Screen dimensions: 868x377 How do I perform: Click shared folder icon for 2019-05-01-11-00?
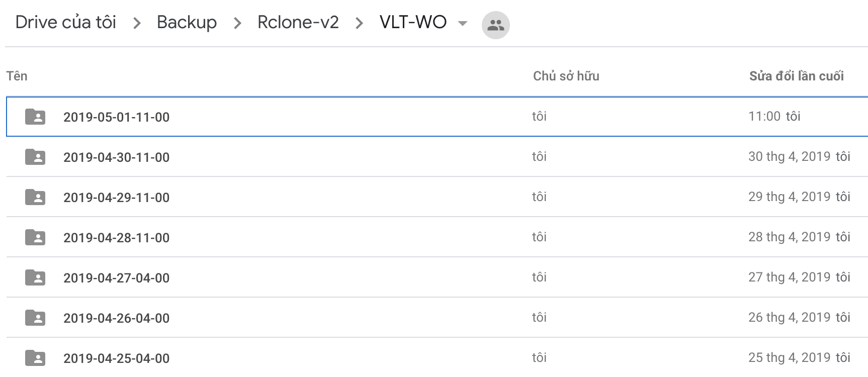coord(35,117)
